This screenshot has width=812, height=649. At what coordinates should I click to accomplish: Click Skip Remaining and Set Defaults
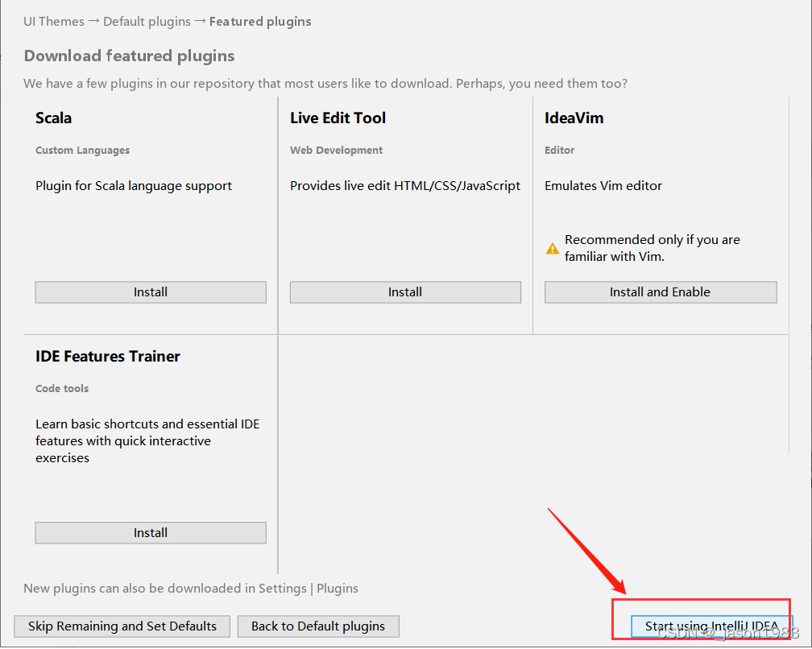click(x=122, y=626)
